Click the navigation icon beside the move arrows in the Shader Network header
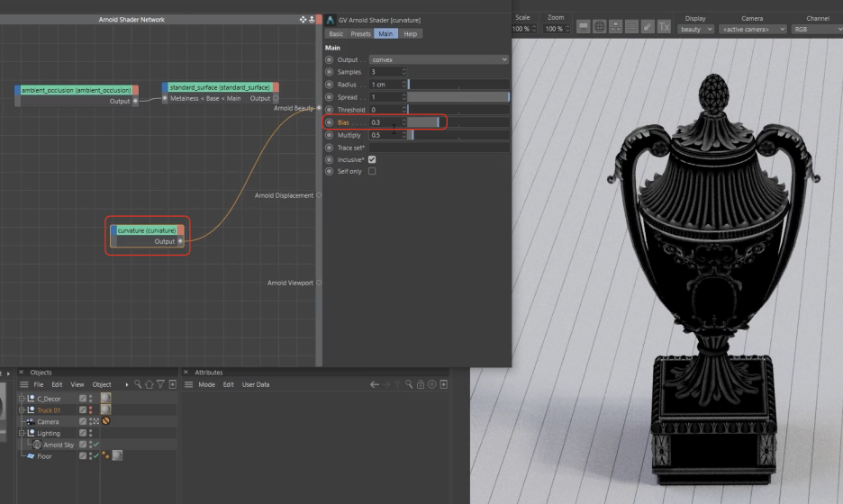The width and height of the screenshot is (843, 504). click(x=312, y=19)
